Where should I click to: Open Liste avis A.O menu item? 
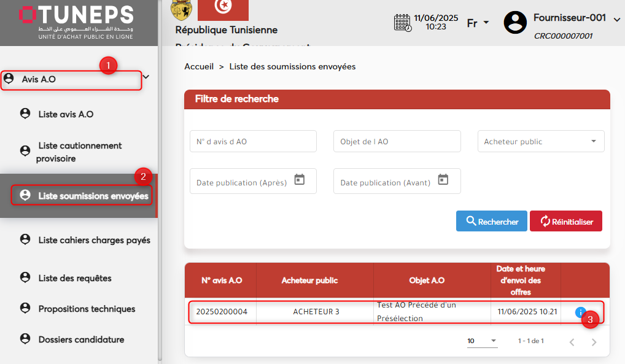click(x=66, y=114)
